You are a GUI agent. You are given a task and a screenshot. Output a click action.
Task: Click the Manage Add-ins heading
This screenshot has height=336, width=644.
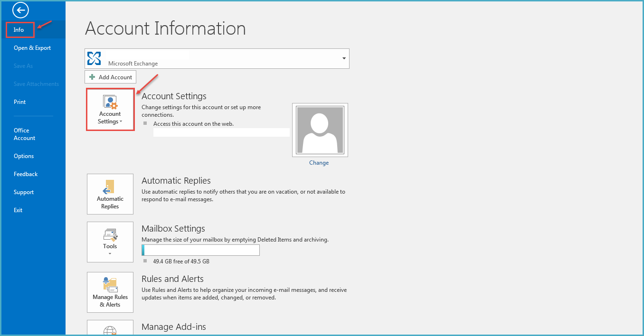(x=174, y=327)
